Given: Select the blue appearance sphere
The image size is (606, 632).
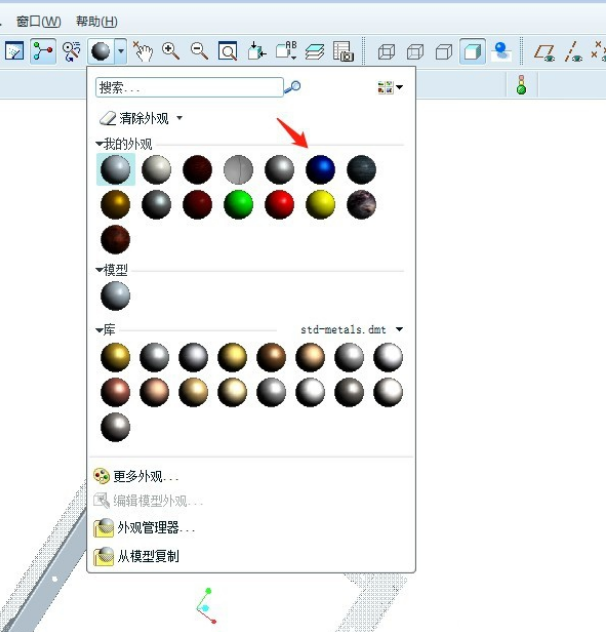Looking at the screenshot, I should [320, 170].
